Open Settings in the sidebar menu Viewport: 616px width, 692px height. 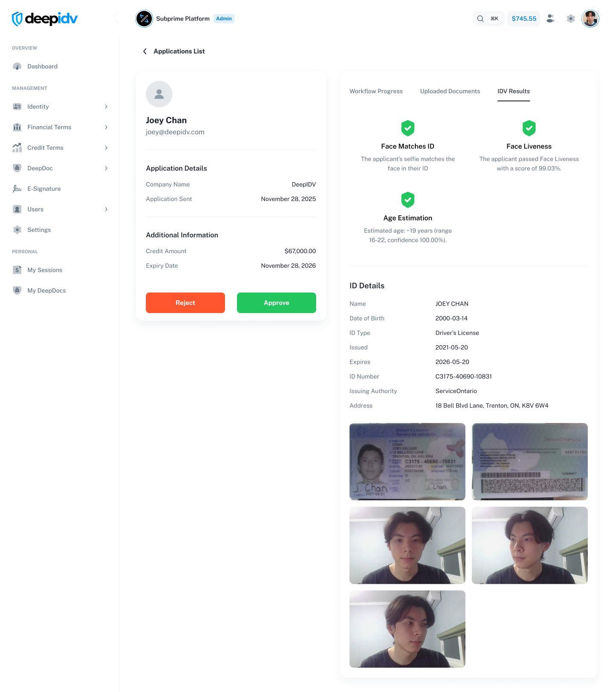[x=60, y=230]
